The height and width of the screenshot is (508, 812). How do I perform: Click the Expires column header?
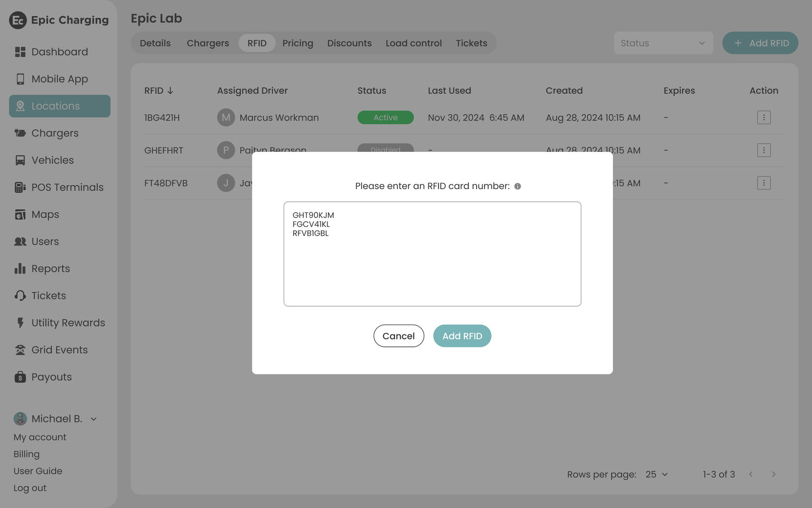tap(679, 90)
